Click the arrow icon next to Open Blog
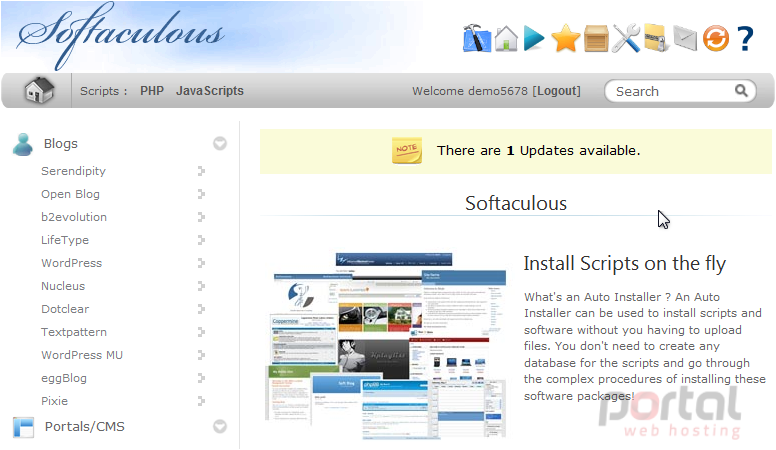The height and width of the screenshot is (450, 776). 201,194
